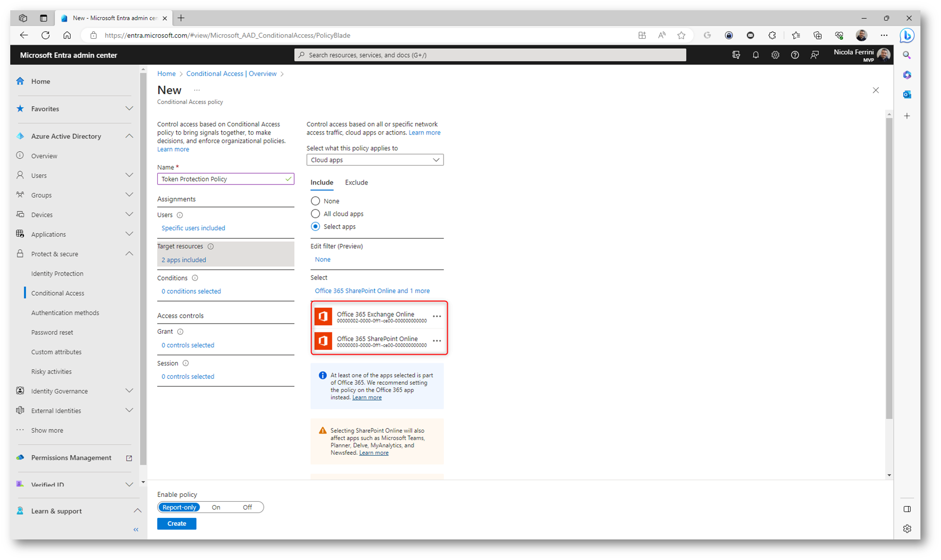Open the portal settings gear icon
The image size is (941, 560).
(x=775, y=55)
